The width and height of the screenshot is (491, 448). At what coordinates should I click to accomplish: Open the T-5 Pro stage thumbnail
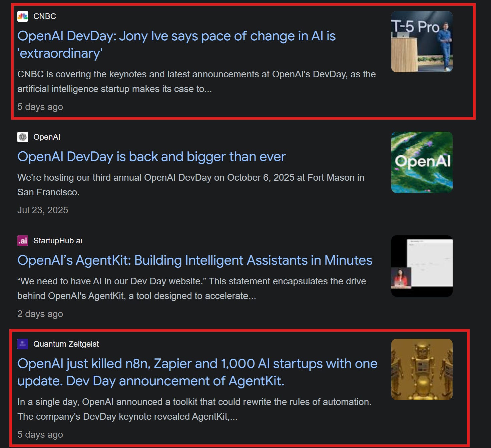click(x=422, y=42)
